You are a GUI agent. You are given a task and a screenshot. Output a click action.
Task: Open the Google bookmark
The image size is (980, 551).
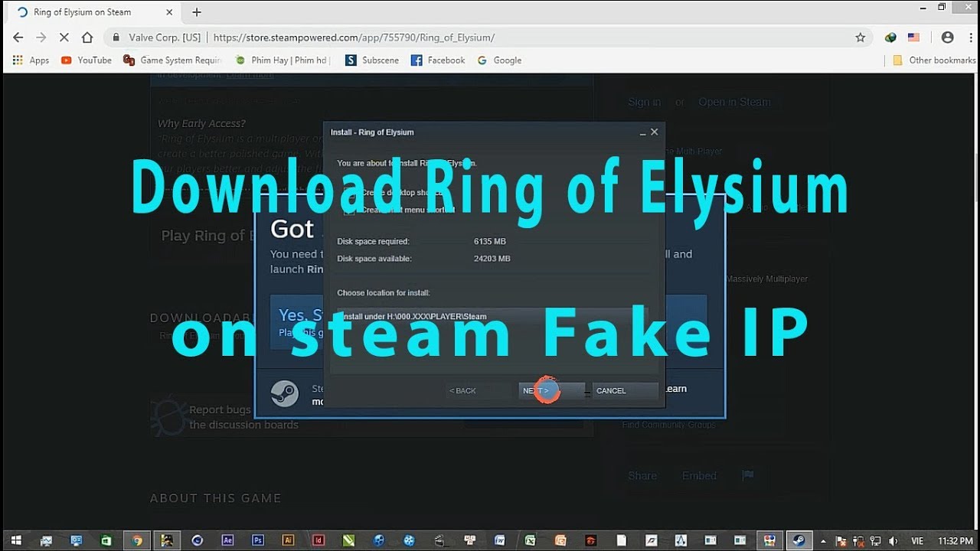499,60
